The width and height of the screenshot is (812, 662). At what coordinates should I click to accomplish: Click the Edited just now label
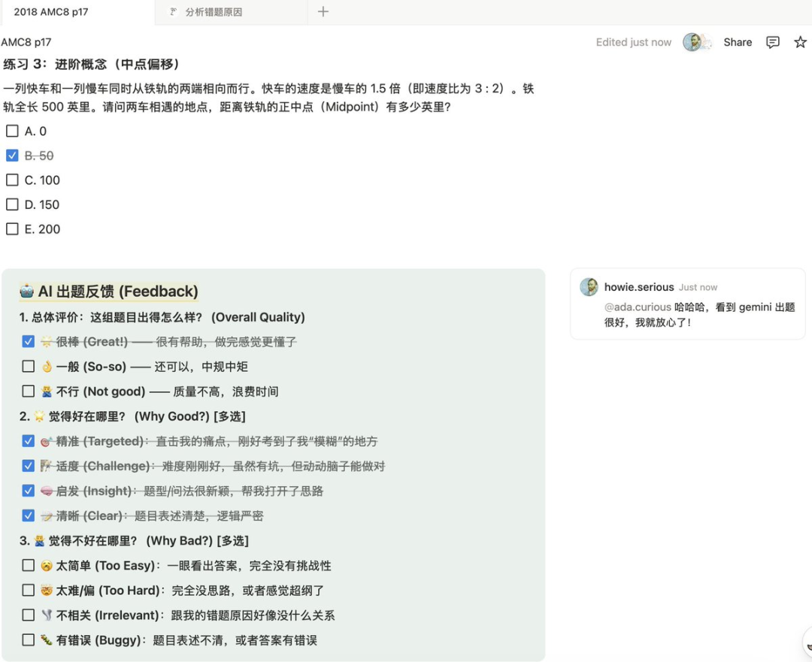click(x=633, y=42)
